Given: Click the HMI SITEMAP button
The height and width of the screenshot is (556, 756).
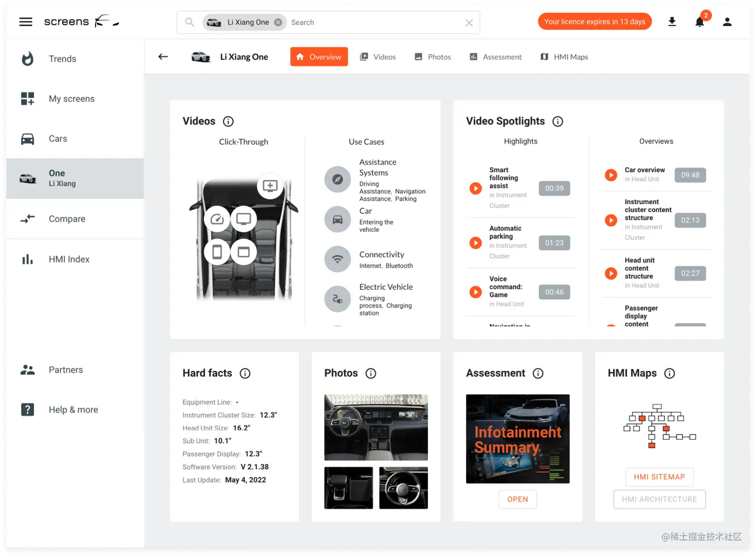Looking at the screenshot, I should pos(659,477).
